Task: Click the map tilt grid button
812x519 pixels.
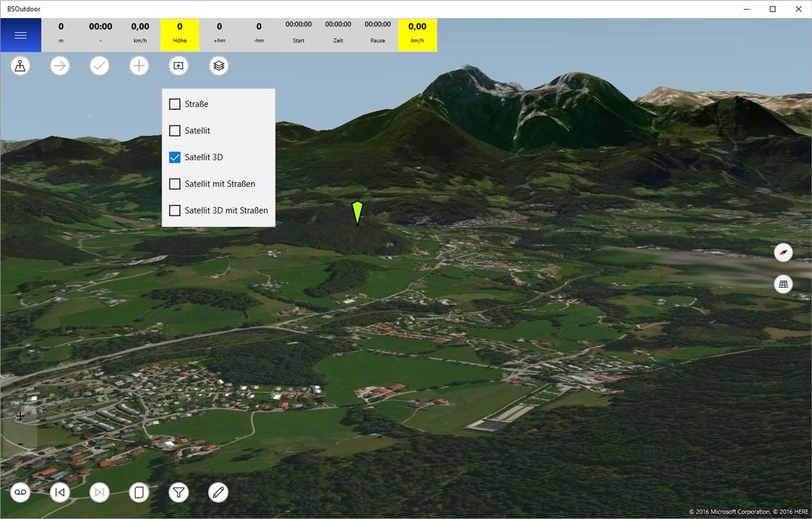Action: (783, 284)
